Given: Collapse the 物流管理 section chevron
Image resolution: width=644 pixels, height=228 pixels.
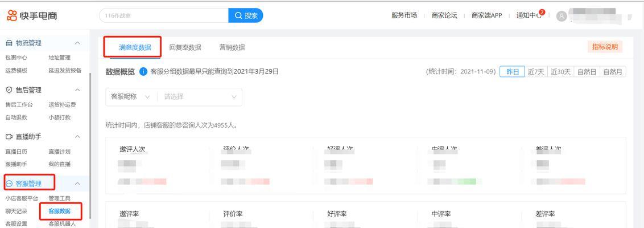Looking at the screenshot, I should coord(77,43).
